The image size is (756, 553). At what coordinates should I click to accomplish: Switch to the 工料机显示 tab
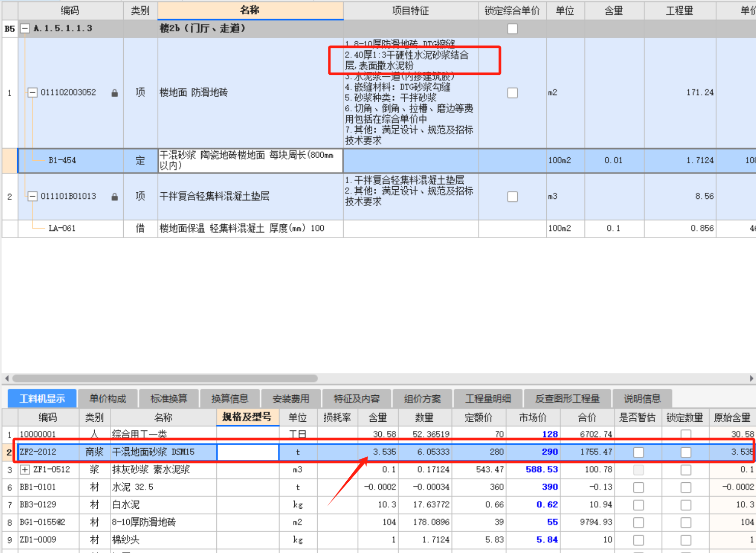pyautogui.click(x=42, y=399)
